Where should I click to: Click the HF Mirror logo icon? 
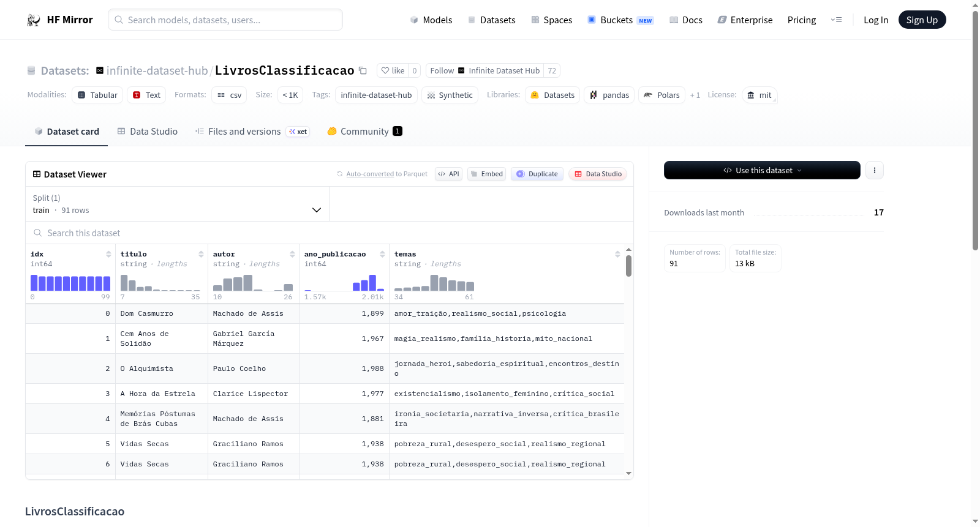(34, 20)
